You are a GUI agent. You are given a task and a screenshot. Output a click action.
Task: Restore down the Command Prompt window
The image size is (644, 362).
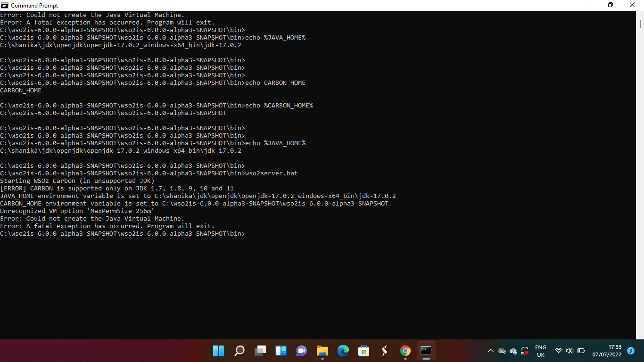point(611,5)
